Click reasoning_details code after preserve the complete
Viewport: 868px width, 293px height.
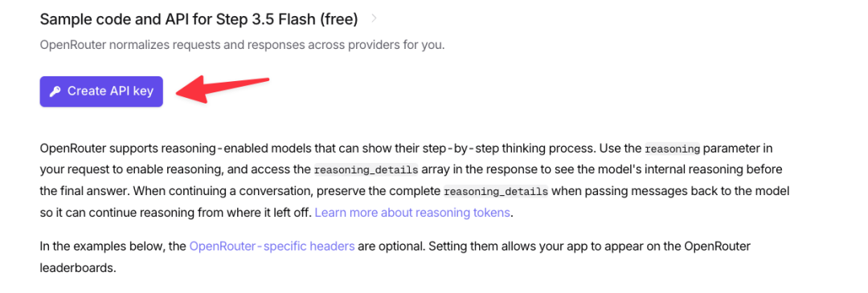pyautogui.click(x=495, y=192)
